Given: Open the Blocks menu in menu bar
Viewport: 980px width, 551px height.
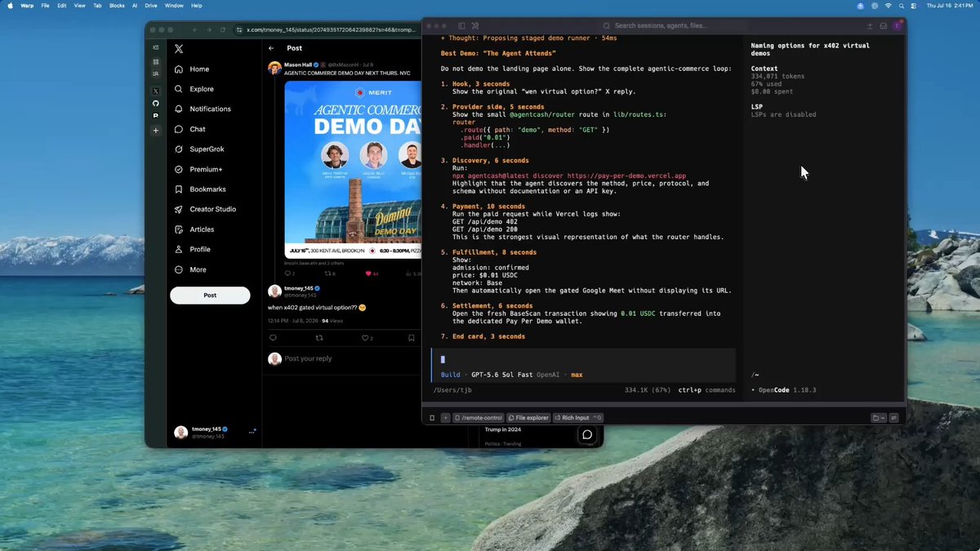Looking at the screenshot, I should click(x=116, y=5).
